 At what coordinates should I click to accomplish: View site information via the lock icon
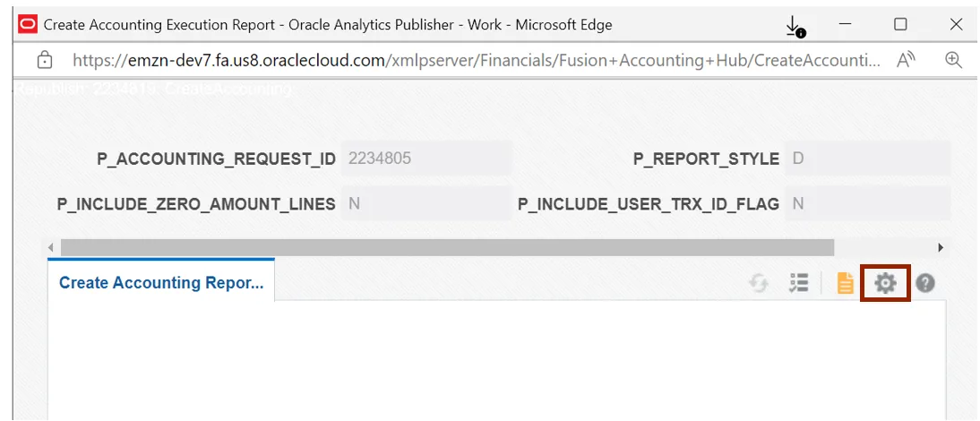(x=43, y=60)
